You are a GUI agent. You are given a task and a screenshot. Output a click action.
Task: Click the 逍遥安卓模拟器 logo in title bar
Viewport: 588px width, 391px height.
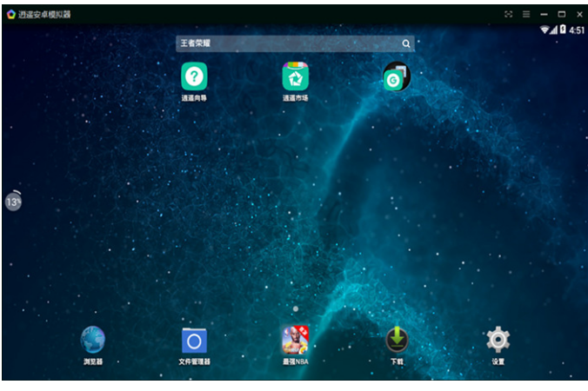(10, 14)
